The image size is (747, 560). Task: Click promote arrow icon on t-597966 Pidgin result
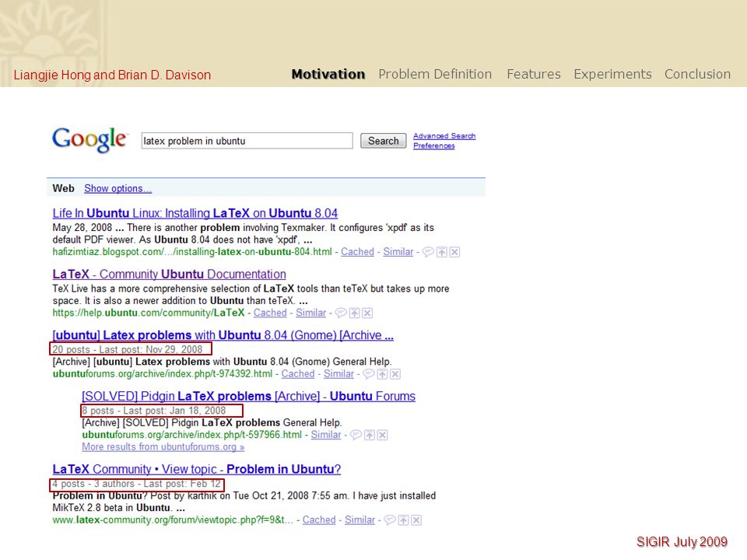[x=369, y=435]
